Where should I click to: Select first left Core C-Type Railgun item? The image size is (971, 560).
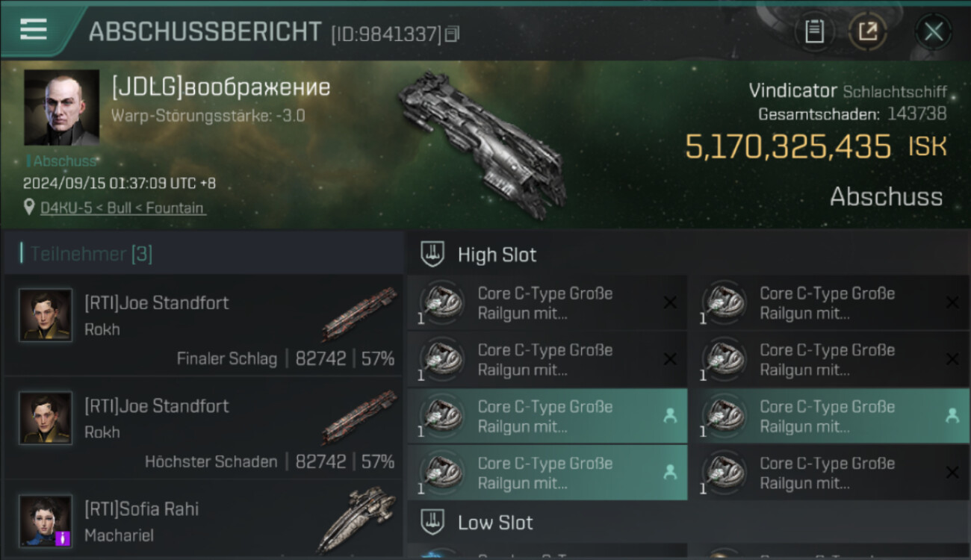coord(547,302)
